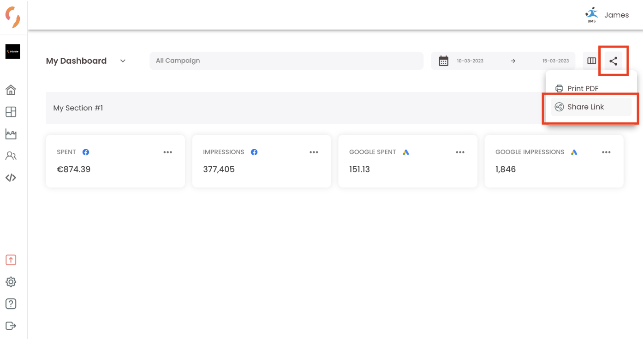The width and height of the screenshot is (644, 340).
Task: Open the All Campaign selector
Action: [x=286, y=61]
